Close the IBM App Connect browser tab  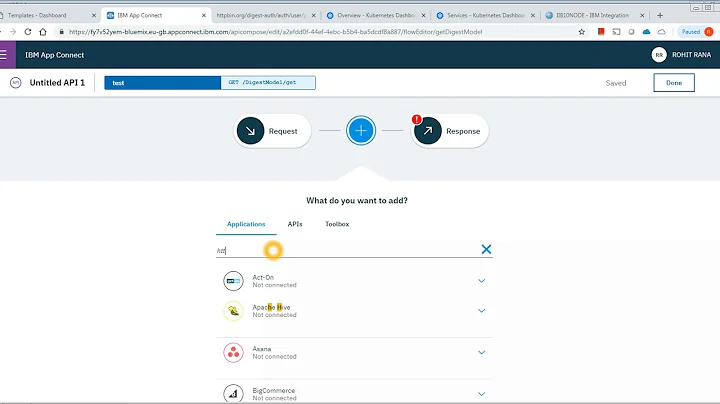click(204, 15)
